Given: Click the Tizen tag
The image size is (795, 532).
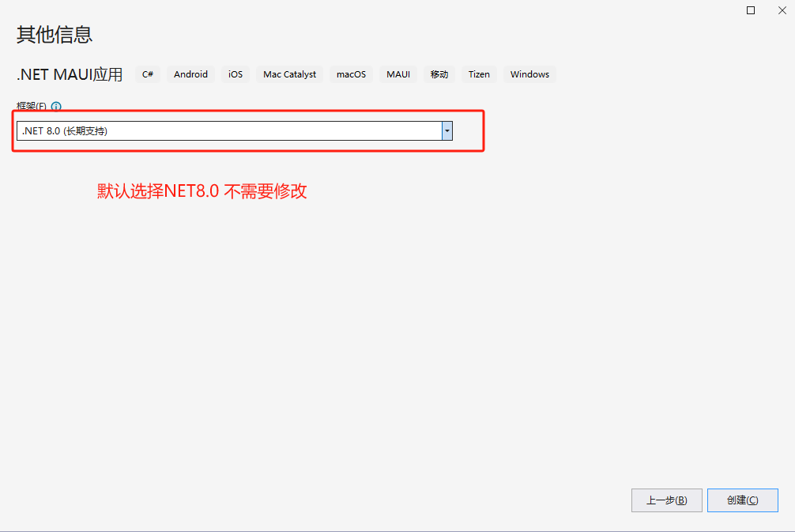Looking at the screenshot, I should coord(479,74).
